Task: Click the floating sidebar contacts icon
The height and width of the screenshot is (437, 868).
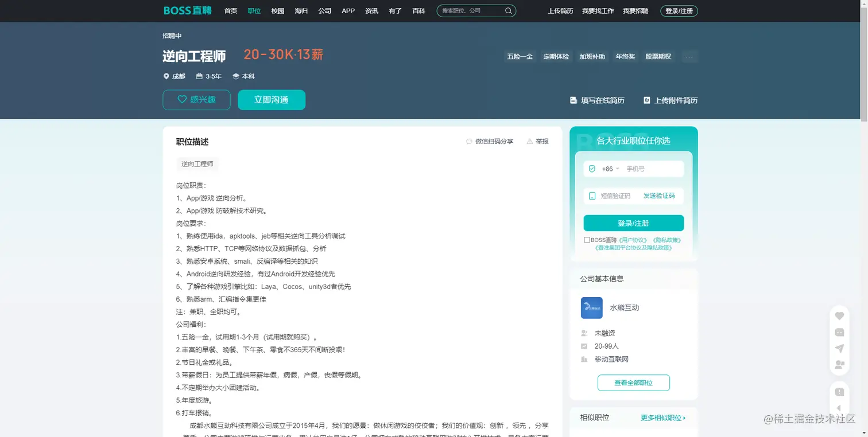Action: (x=839, y=364)
